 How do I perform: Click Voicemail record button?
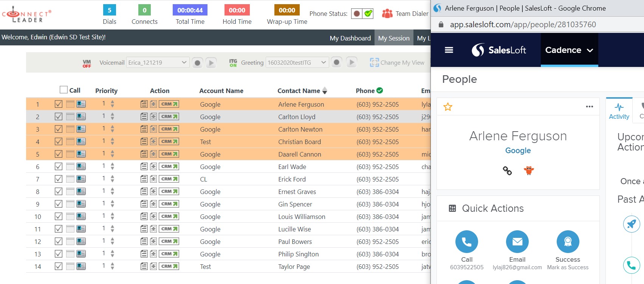tap(197, 63)
